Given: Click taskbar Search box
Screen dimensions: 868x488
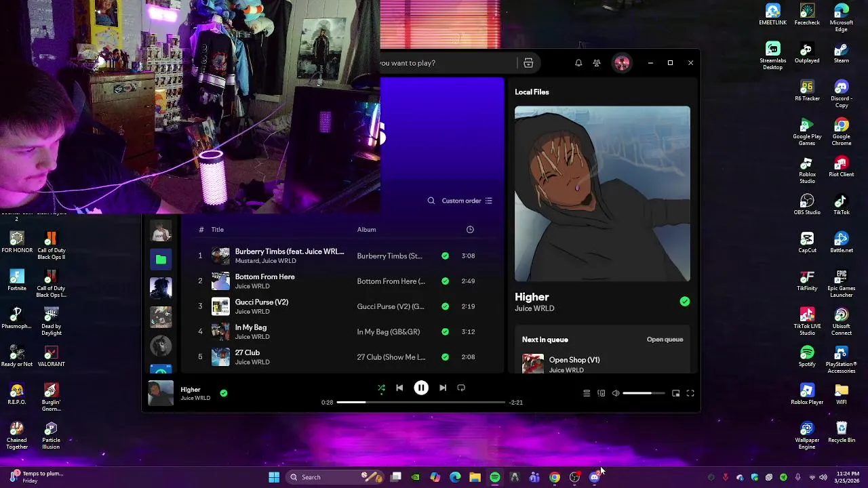Looking at the screenshot, I should point(334,477).
